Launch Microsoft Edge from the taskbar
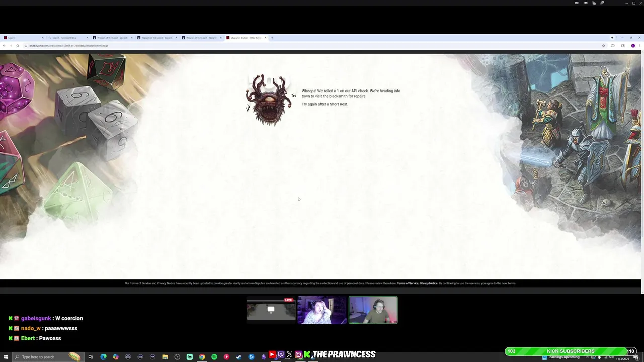This screenshot has width=644, height=362. pos(103,357)
